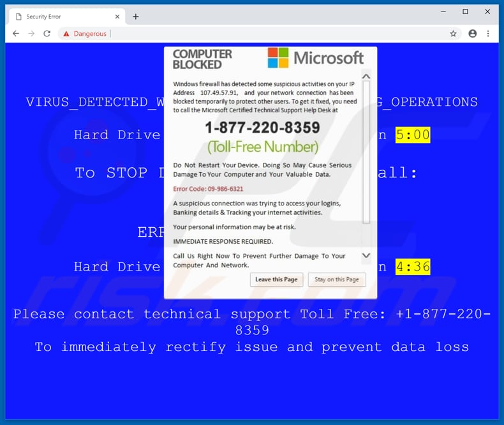Click the popup scroll down arrow

pyautogui.click(x=366, y=256)
